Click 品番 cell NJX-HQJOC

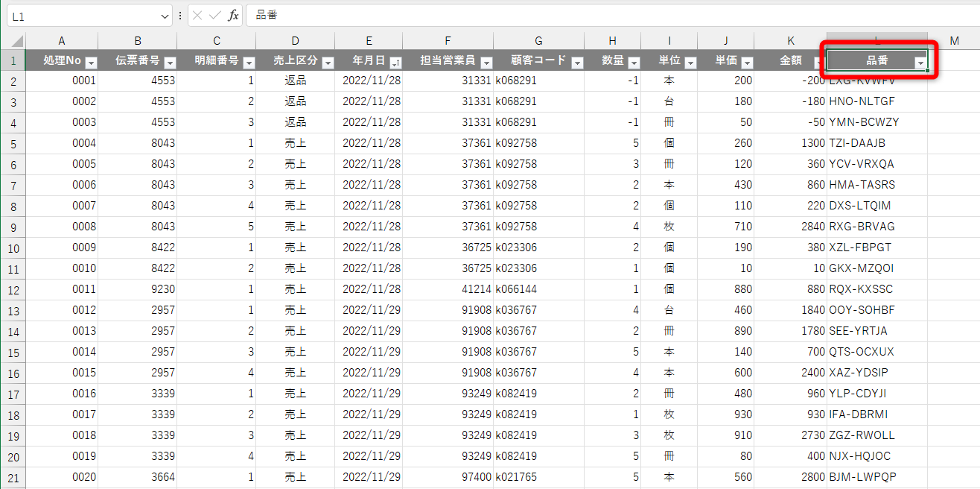877,456
